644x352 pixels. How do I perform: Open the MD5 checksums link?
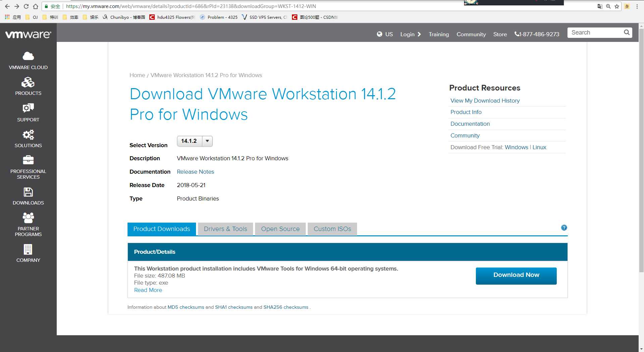(186, 307)
